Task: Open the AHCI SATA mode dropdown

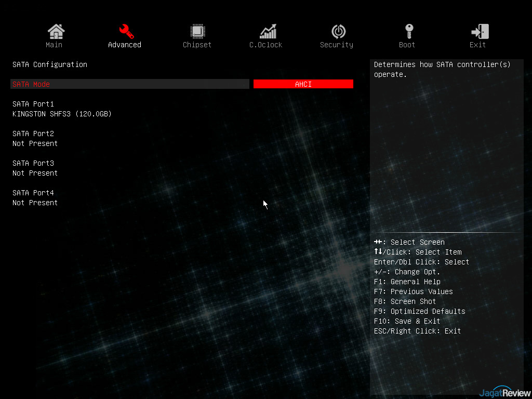Action: point(303,84)
